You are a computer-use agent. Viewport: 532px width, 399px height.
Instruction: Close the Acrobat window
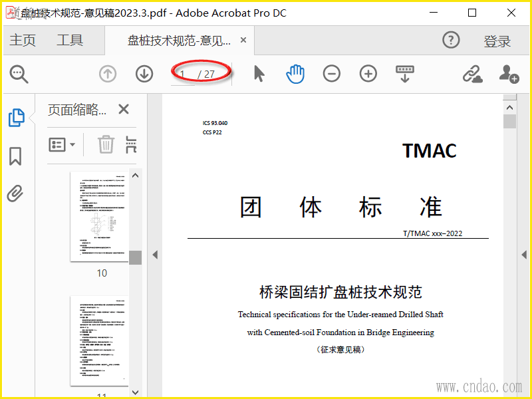[x=511, y=13]
